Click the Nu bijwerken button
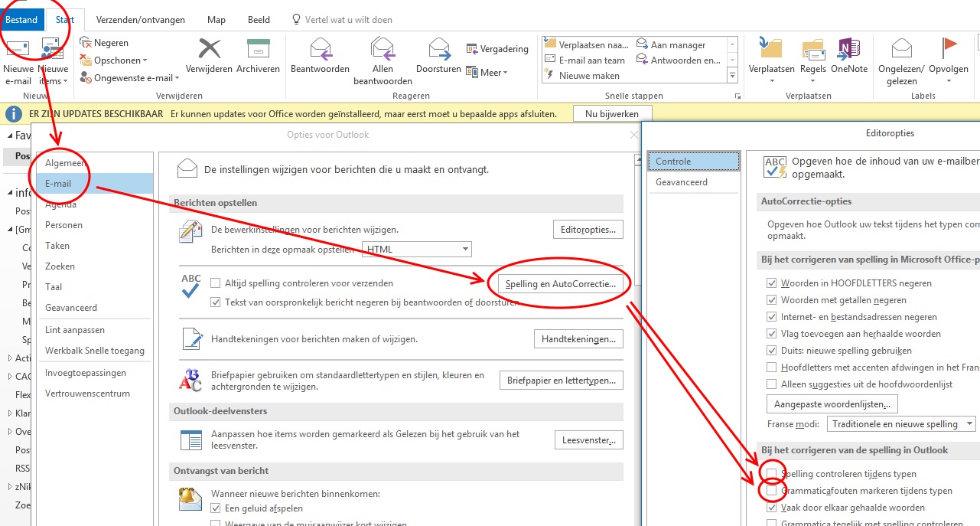Screen dimensions: 980x526 coord(612,113)
